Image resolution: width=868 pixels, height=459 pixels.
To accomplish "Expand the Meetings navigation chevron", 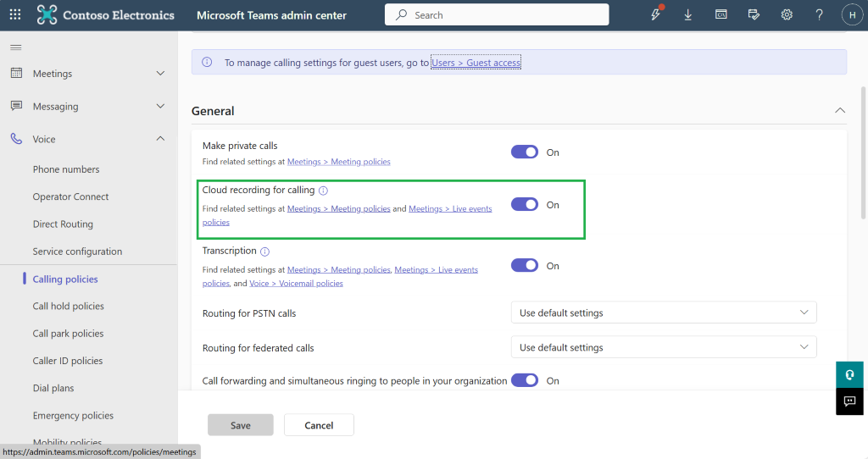I will pyautogui.click(x=160, y=73).
